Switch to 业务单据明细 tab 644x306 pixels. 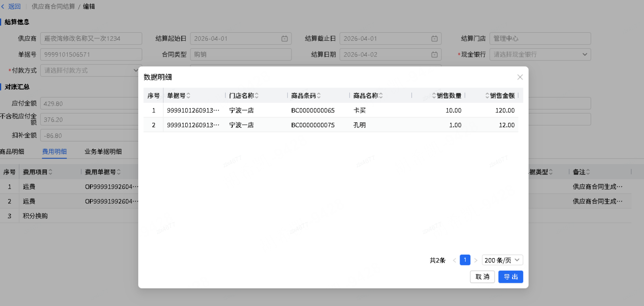click(x=103, y=151)
